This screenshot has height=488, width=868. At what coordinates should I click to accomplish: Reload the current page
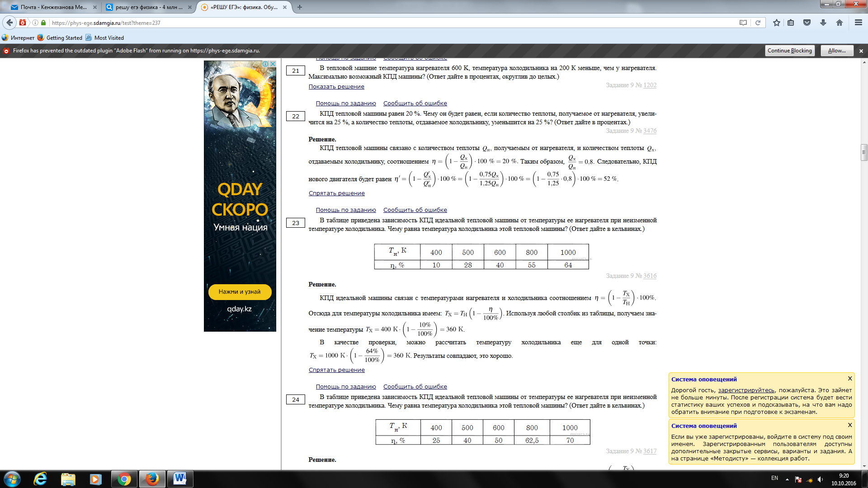tap(758, 23)
